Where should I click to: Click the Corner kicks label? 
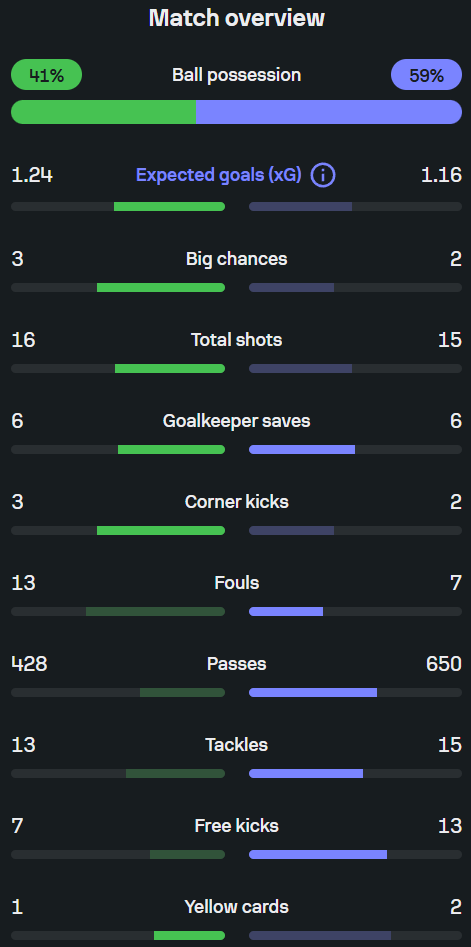237,502
